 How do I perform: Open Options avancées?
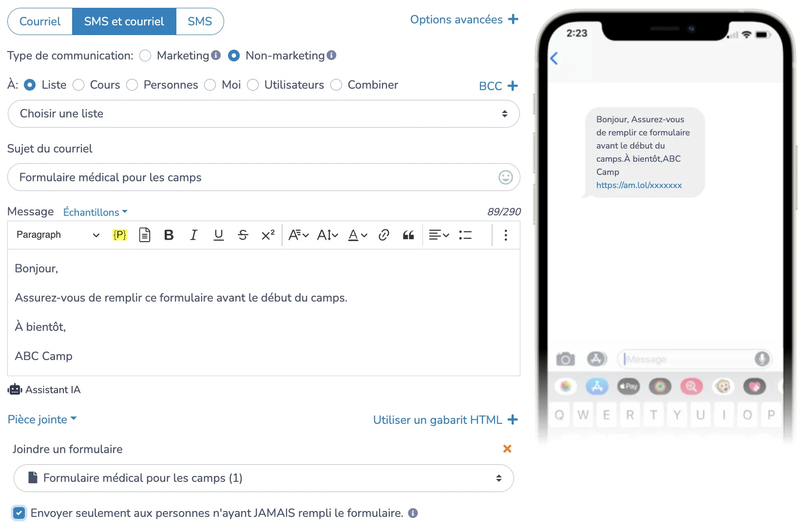click(x=464, y=19)
